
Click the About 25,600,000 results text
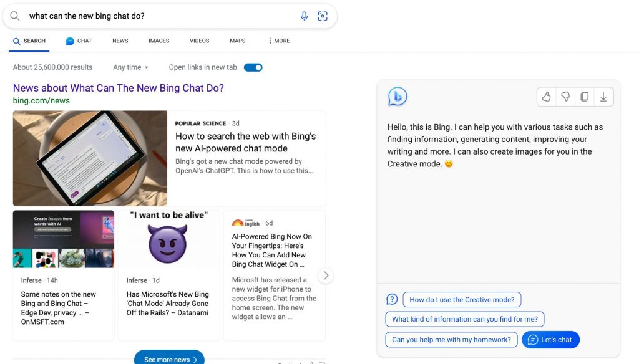[x=52, y=67]
